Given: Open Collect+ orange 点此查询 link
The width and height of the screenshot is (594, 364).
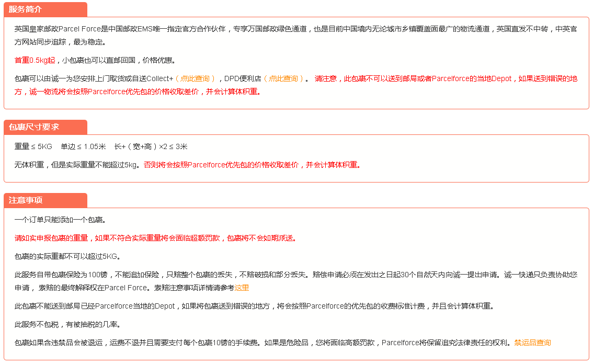Looking at the screenshot, I should point(196,79).
